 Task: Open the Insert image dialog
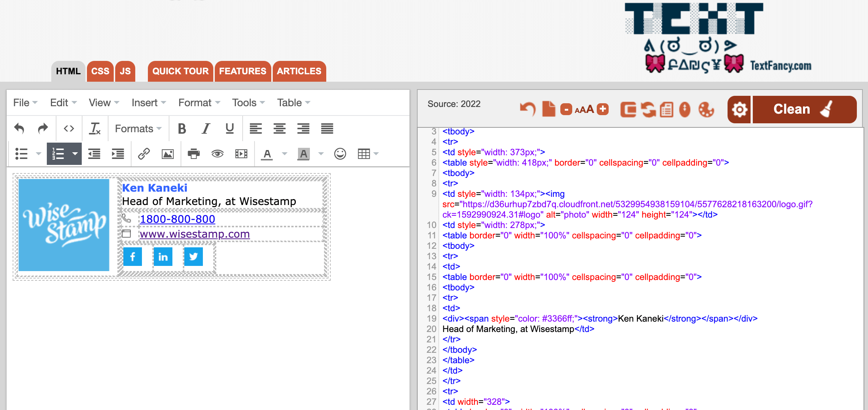(x=168, y=153)
